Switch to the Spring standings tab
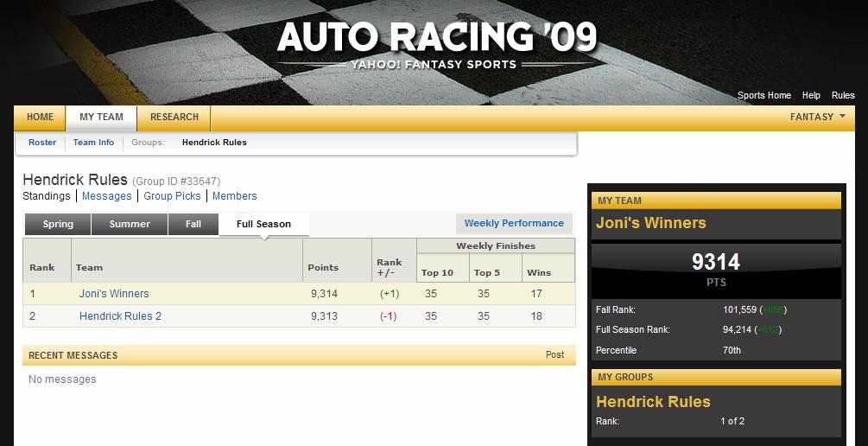 click(58, 225)
